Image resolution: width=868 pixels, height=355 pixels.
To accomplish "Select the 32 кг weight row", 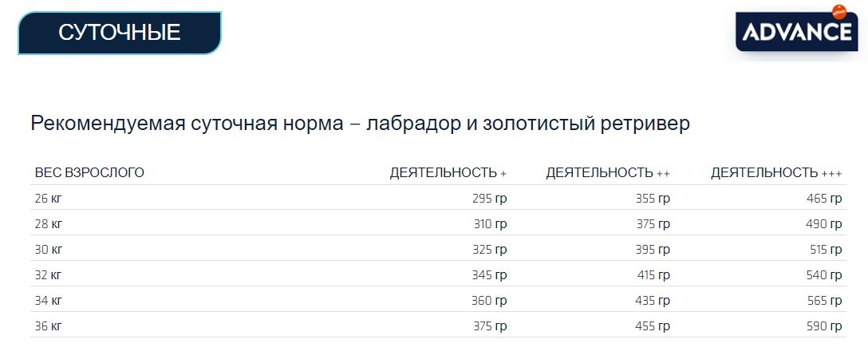I will 48,275.
